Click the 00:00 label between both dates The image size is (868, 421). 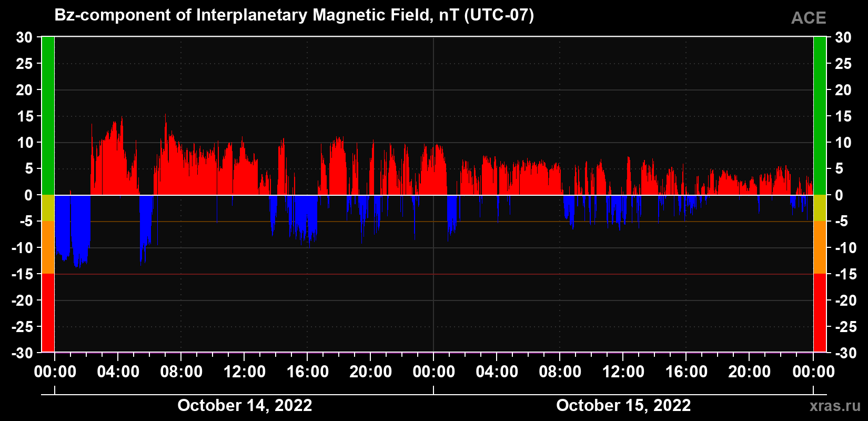pyautogui.click(x=434, y=372)
